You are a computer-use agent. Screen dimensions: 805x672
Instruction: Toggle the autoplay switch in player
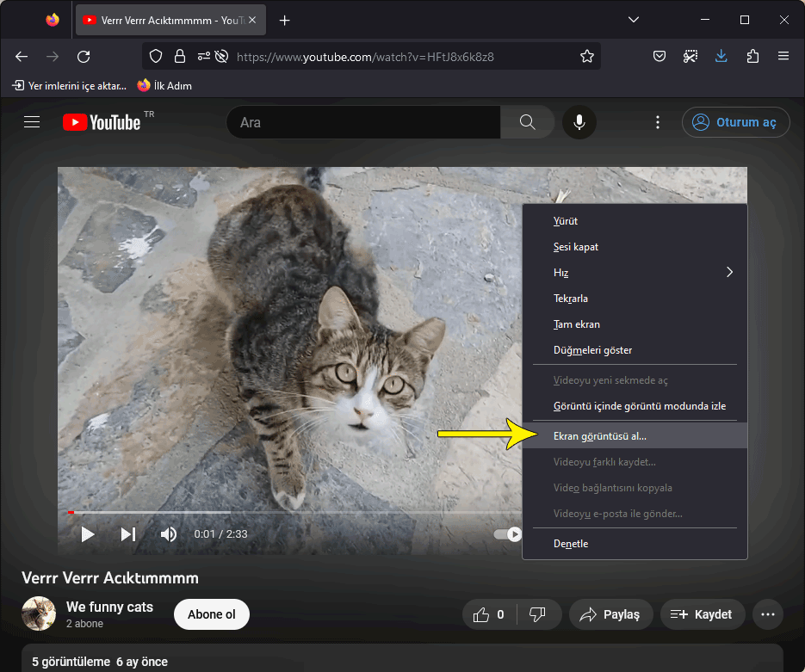tap(507, 534)
